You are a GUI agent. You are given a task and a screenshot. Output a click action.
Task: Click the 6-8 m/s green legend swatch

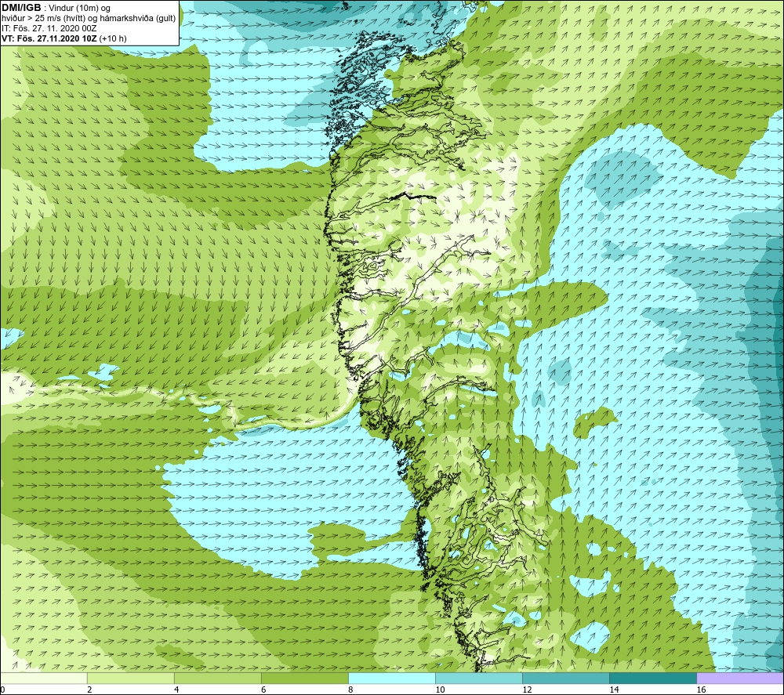304,678
